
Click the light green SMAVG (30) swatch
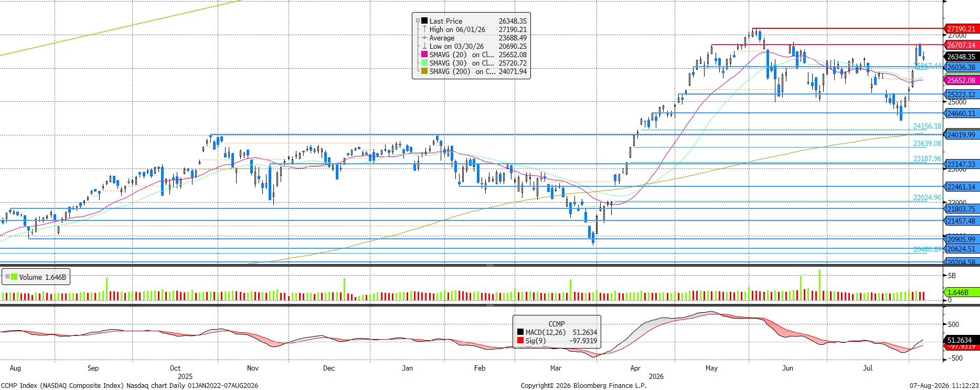tap(424, 63)
